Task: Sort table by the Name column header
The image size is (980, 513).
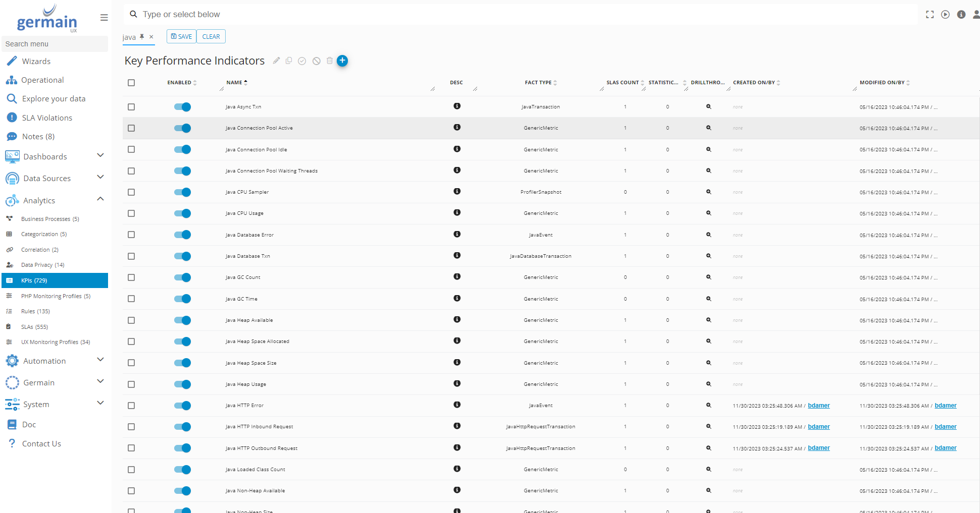Action: pyautogui.click(x=234, y=82)
